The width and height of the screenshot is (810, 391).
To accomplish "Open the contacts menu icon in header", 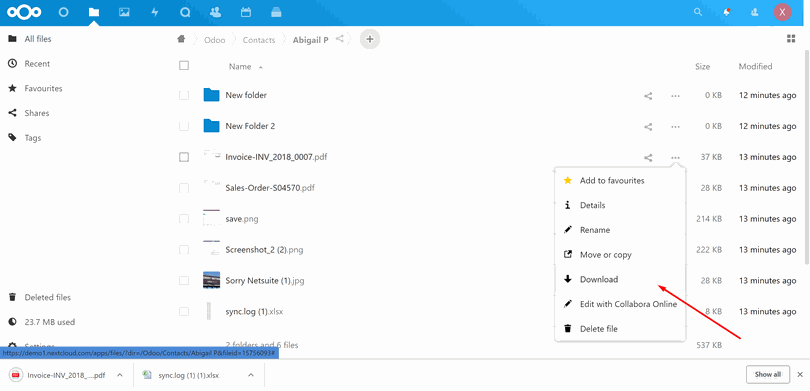I will [755, 12].
